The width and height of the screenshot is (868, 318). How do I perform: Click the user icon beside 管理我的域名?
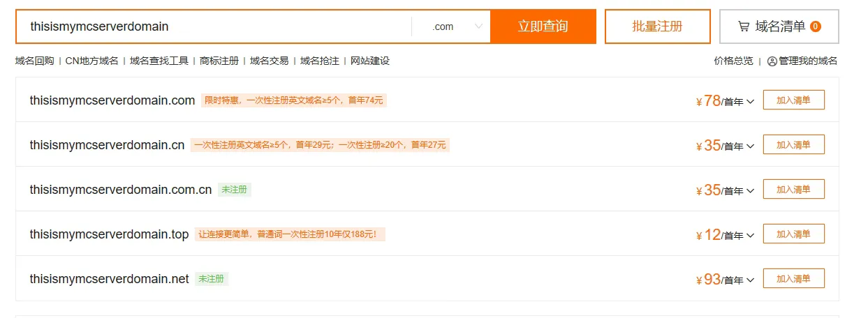pos(772,61)
